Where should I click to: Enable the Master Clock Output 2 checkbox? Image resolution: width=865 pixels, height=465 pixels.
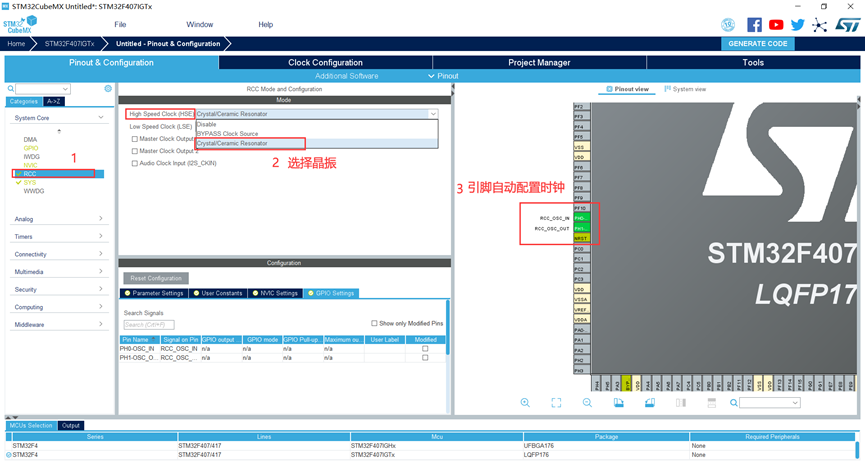pos(135,151)
